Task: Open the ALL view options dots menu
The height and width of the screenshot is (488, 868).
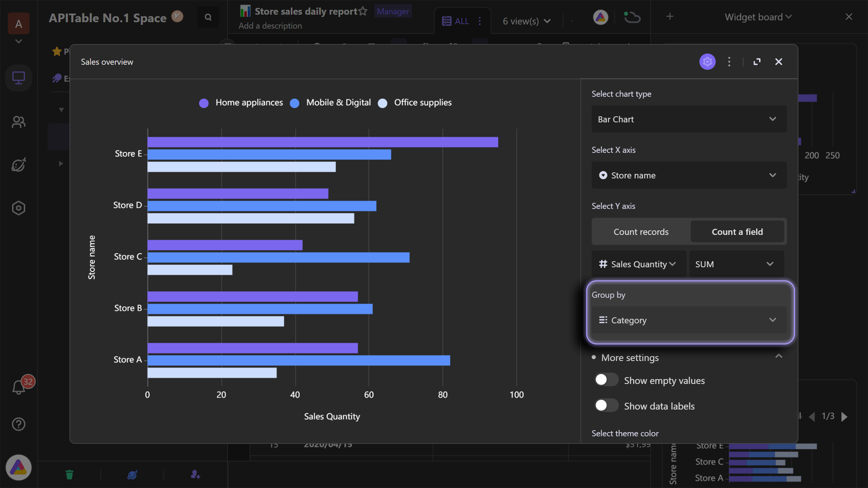Action: [480, 21]
